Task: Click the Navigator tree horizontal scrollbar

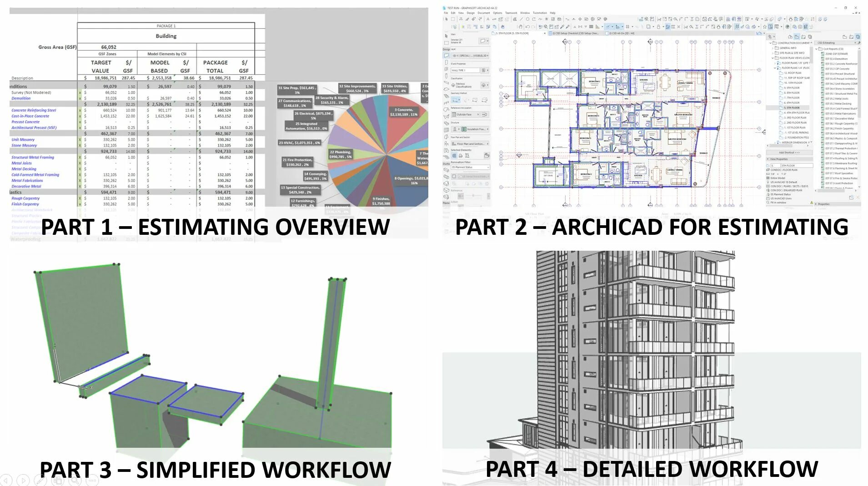Action: click(x=781, y=146)
